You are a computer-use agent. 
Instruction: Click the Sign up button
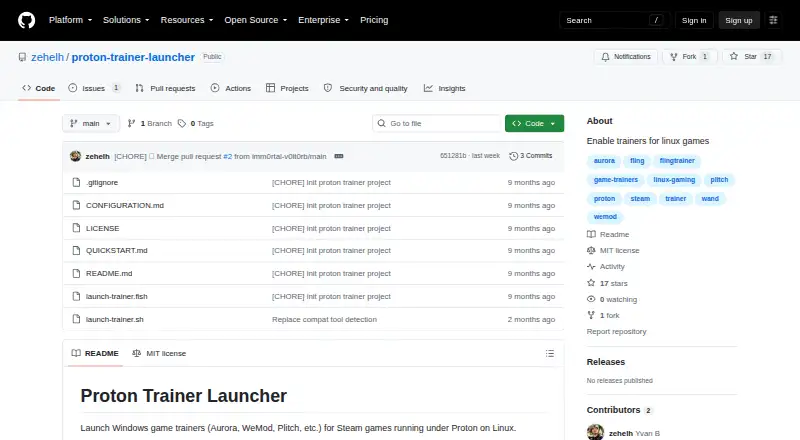[x=739, y=20]
